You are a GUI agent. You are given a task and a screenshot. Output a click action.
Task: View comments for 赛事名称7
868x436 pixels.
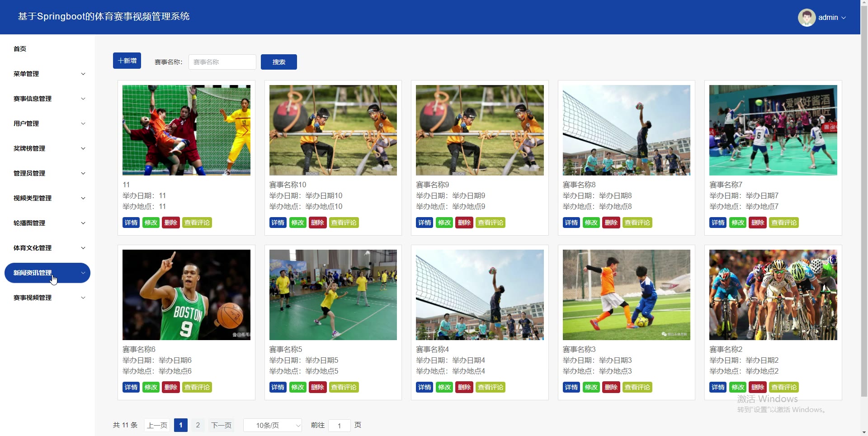point(784,223)
